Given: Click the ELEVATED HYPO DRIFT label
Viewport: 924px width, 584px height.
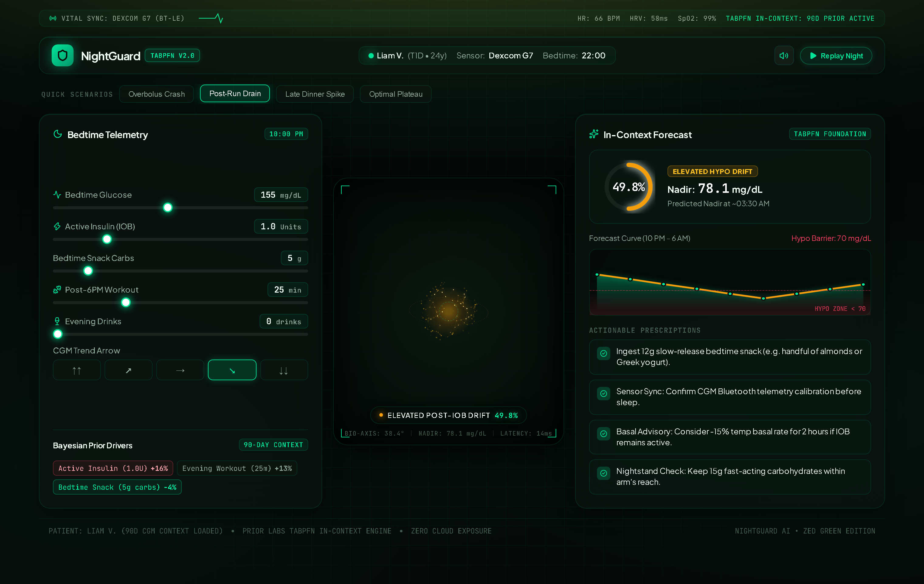Looking at the screenshot, I should point(712,171).
